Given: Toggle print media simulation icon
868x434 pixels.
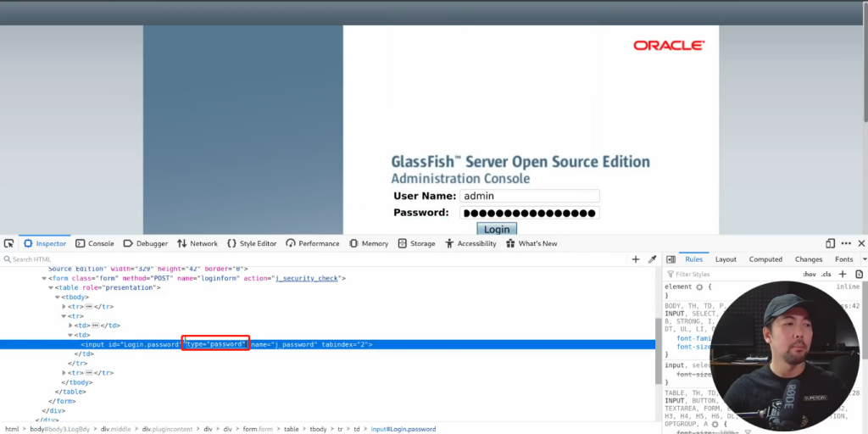Looking at the screenshot, I should pyautogui.click(x=860, y=274).
